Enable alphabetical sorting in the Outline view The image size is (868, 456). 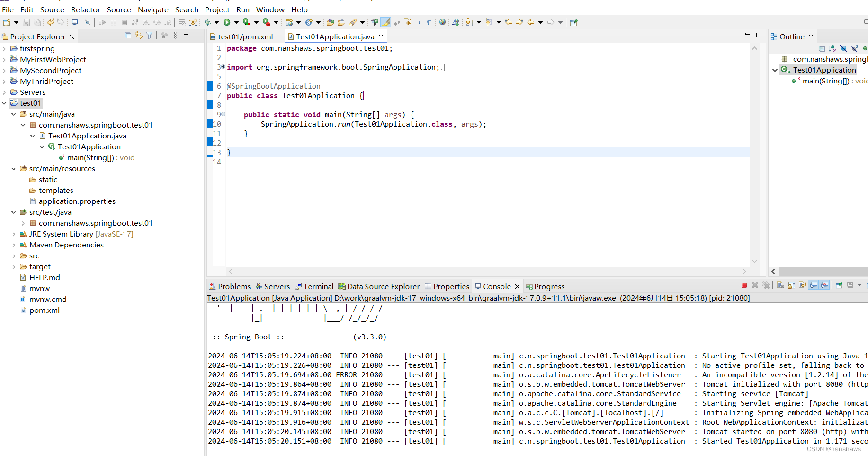(832, 48)
